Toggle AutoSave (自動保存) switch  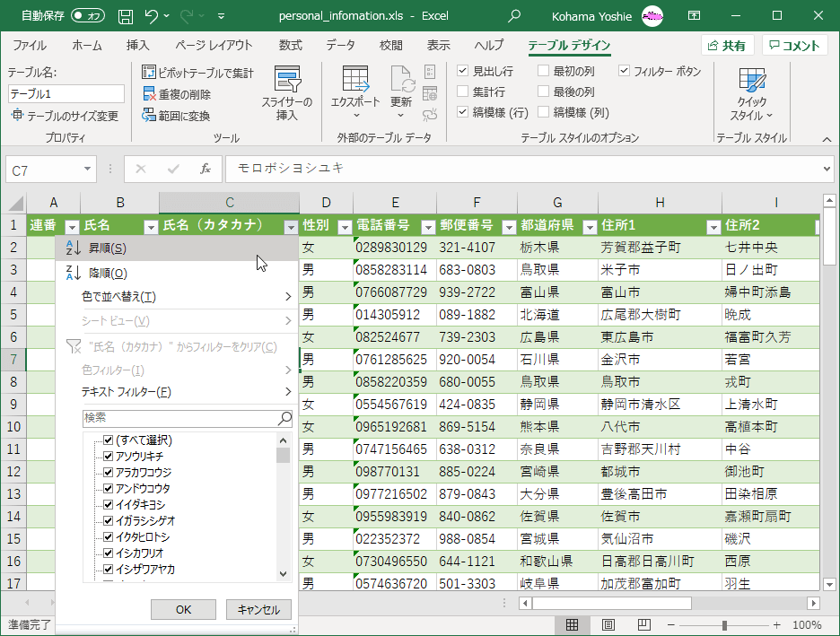(88, 16)
